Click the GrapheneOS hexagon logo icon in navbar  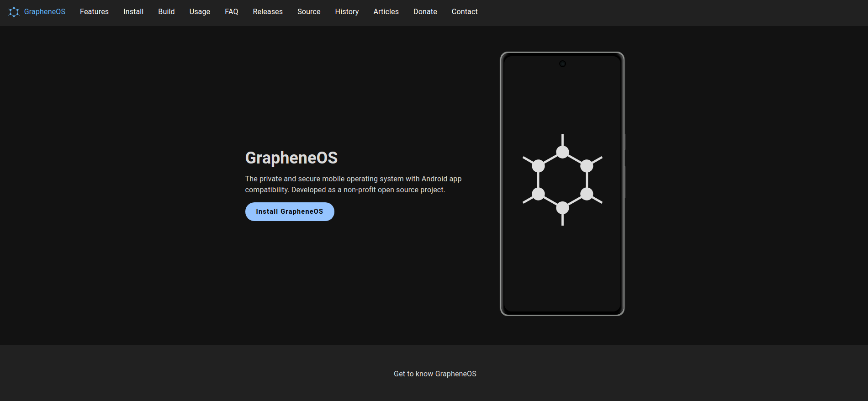click(14, 12)
